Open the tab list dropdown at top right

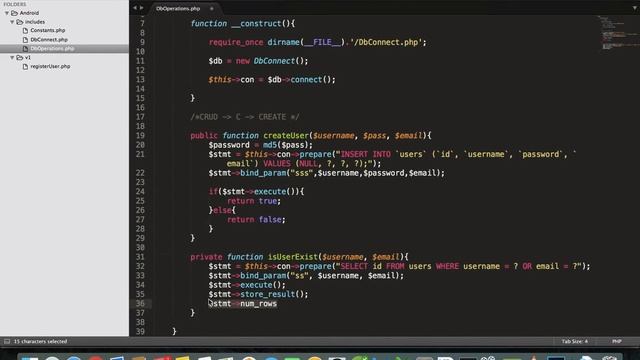(635, 8)
